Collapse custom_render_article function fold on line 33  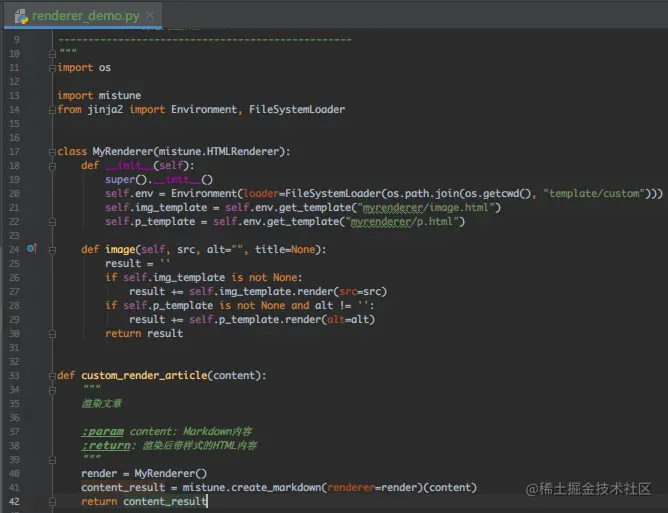click(x=52, y=376)
